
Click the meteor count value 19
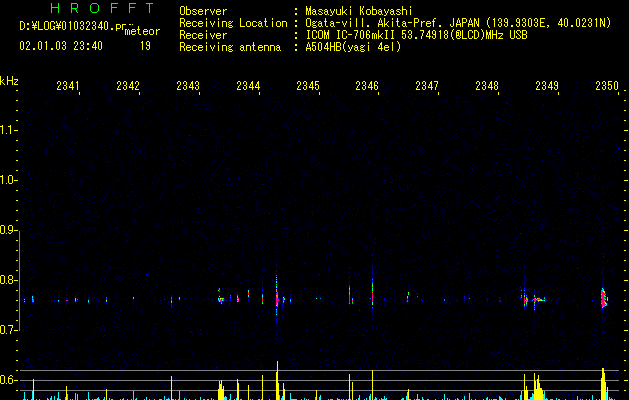145,46
